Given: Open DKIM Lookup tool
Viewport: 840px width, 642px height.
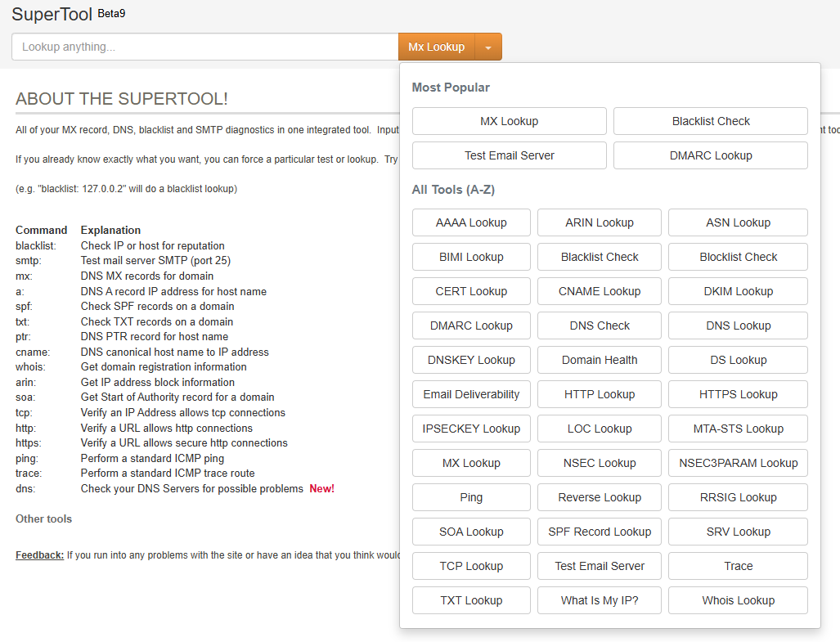Looking at the screenshot, I should pyautogui.click(x=738, y=291).
